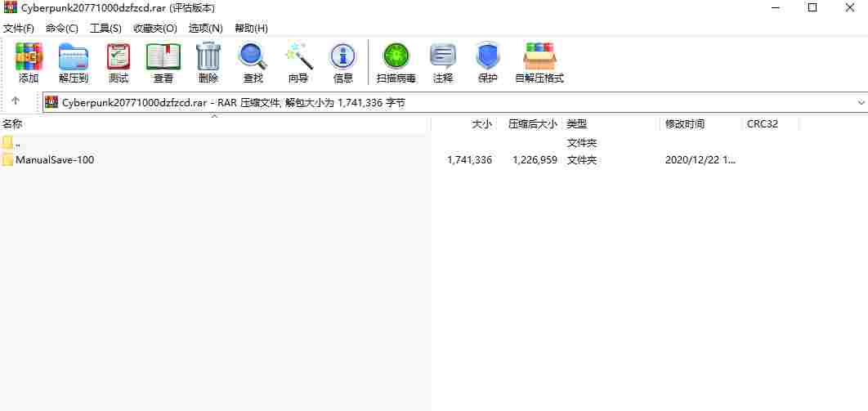This screenshot has width=868, height=411.
Task: Click the ManualSave-100 folder icon
Action: (7, 160)
